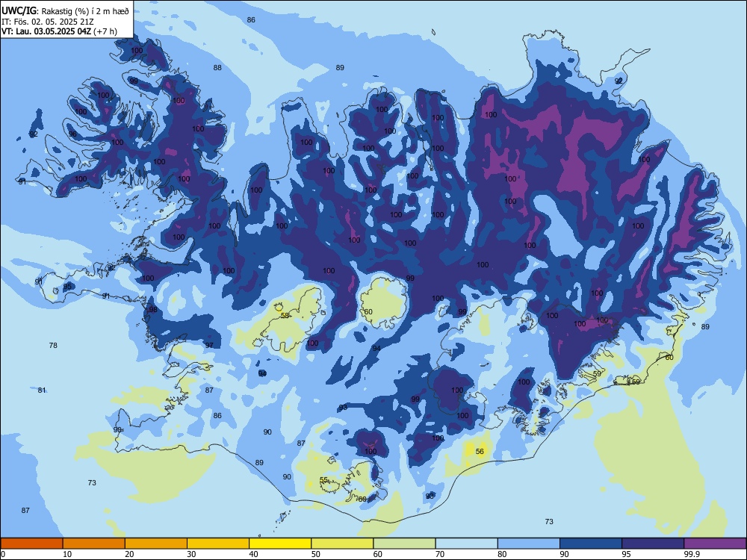Click the legend tick label '30'
This screenshot has height=560, width=747.
(191, 554)
